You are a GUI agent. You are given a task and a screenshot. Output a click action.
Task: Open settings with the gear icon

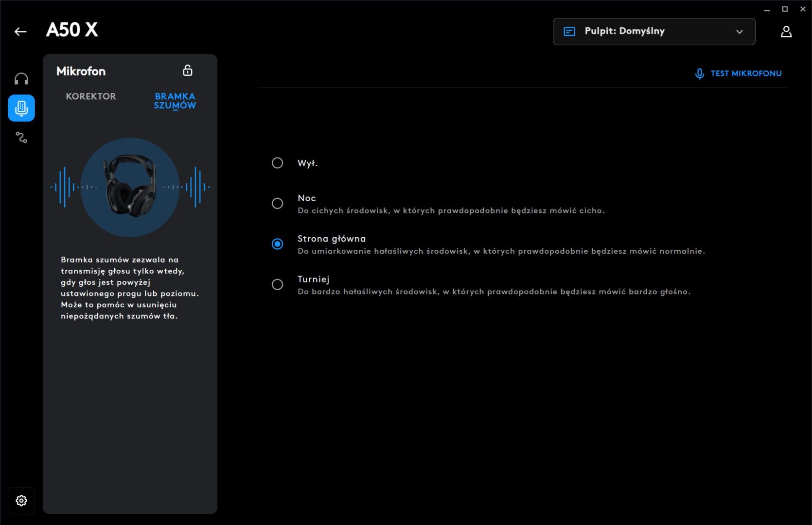(21, 500)
